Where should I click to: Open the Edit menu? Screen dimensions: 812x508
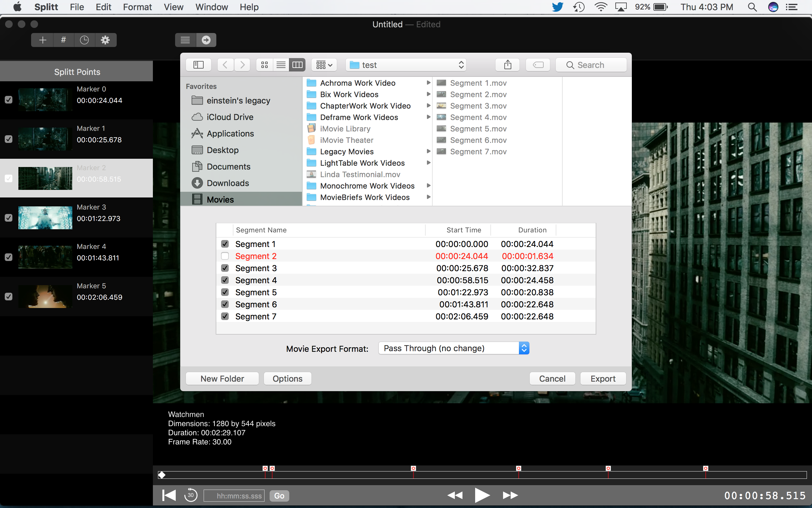[x=103, y=7]
